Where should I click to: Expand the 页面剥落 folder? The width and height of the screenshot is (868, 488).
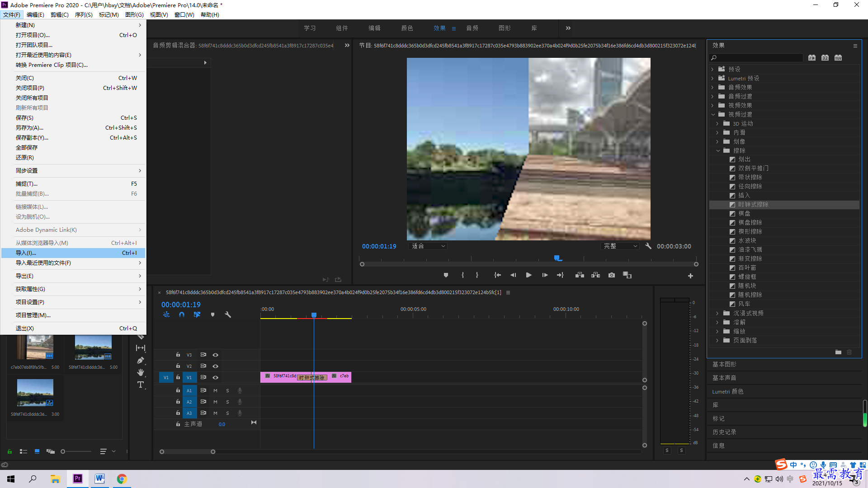717,340
